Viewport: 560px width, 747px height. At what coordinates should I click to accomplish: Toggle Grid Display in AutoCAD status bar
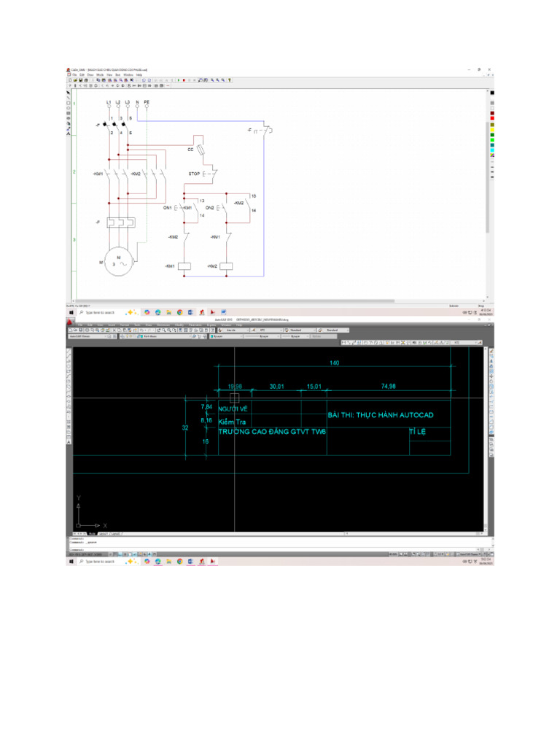pos(115,554)
